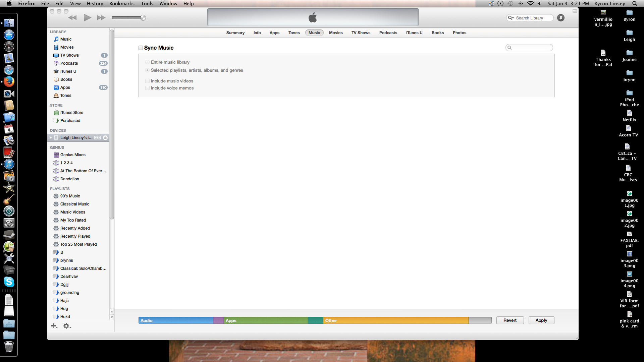Open the sidebar gear action menu
The image size is (644, 362).
point(67,326)
